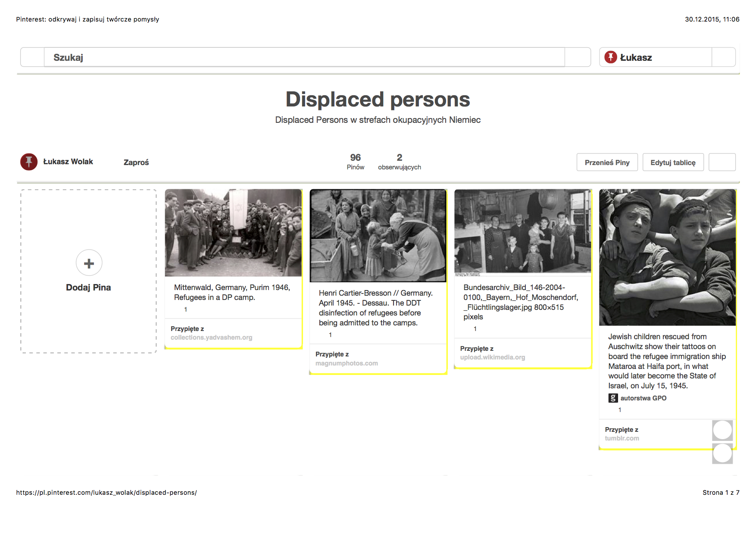Click the Przenieś Piny button
The image size is (756, 534).
click(607, 162)
